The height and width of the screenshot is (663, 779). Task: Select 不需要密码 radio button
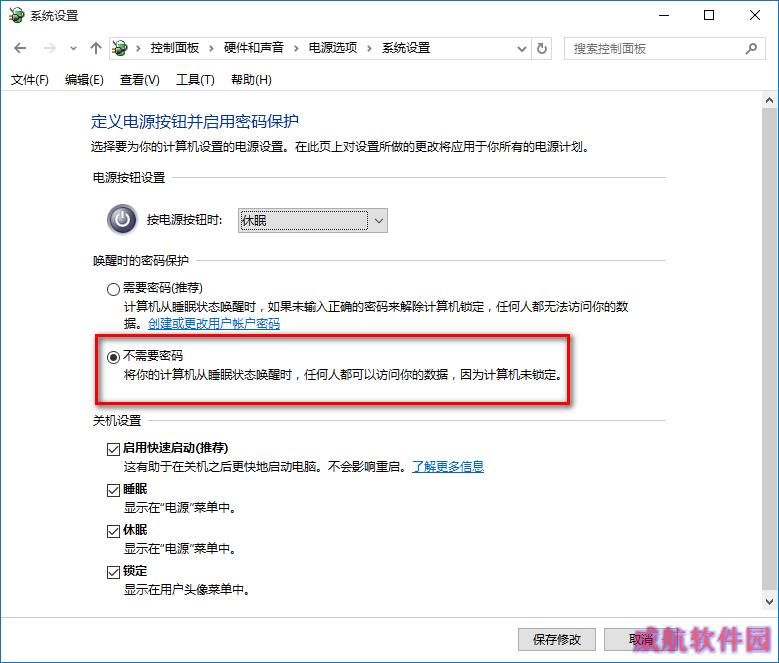point(113,357)
